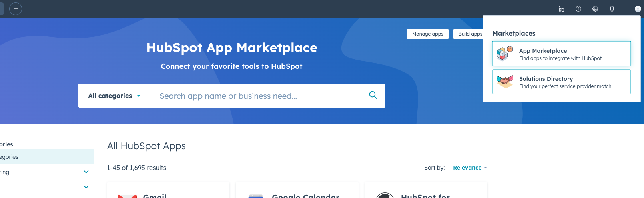
Task: Click the 'All HubSpot Apps' heading
Action: pyautogui.click(x=146, y=146)
